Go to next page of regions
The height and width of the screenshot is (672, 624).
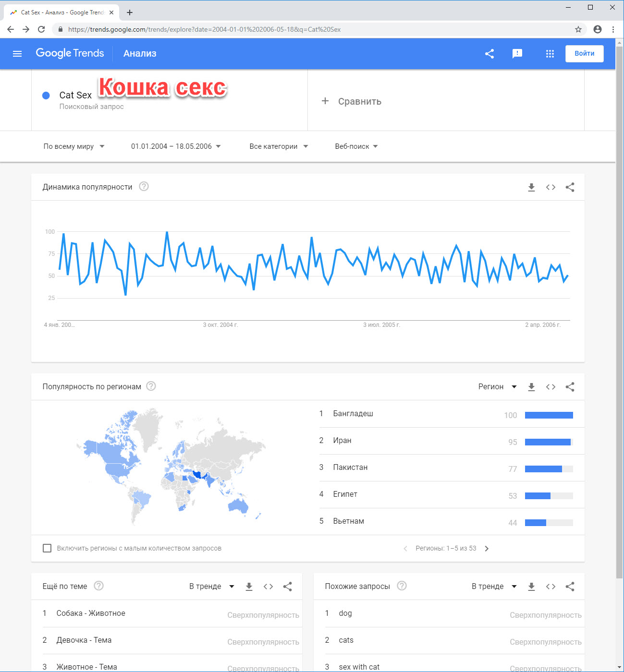click(x=487, y=549)
